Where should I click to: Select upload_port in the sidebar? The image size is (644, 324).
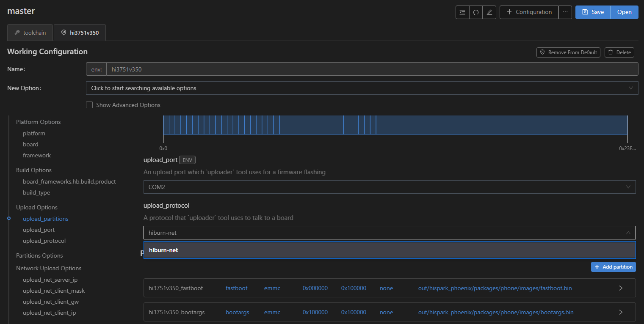point(39,230)
